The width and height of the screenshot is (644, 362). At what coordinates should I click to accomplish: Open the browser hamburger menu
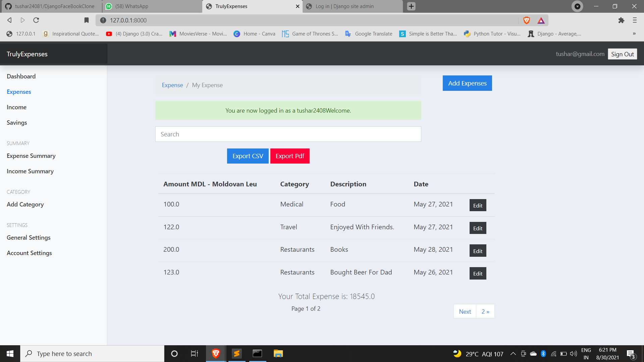(635, 20)
